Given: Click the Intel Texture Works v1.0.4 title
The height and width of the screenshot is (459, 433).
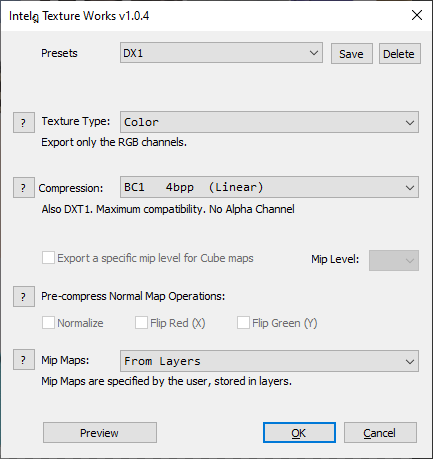Looking at the screenshot, I should tap(79, 16).
